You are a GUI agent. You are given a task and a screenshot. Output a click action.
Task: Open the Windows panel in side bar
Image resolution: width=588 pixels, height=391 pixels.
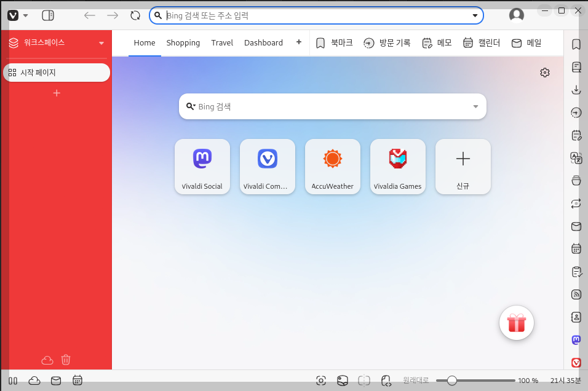(x=576, y=181)
